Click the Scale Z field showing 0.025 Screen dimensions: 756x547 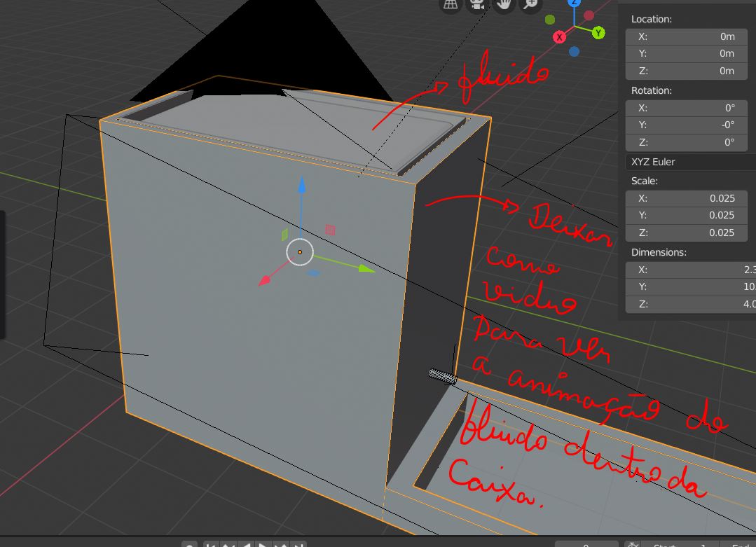(687, 233)
